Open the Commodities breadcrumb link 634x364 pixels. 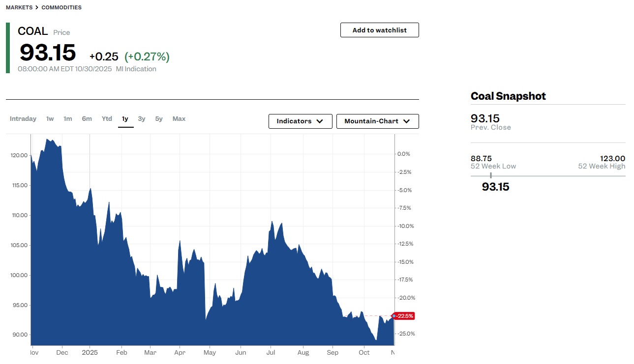(x=61, y=7)
